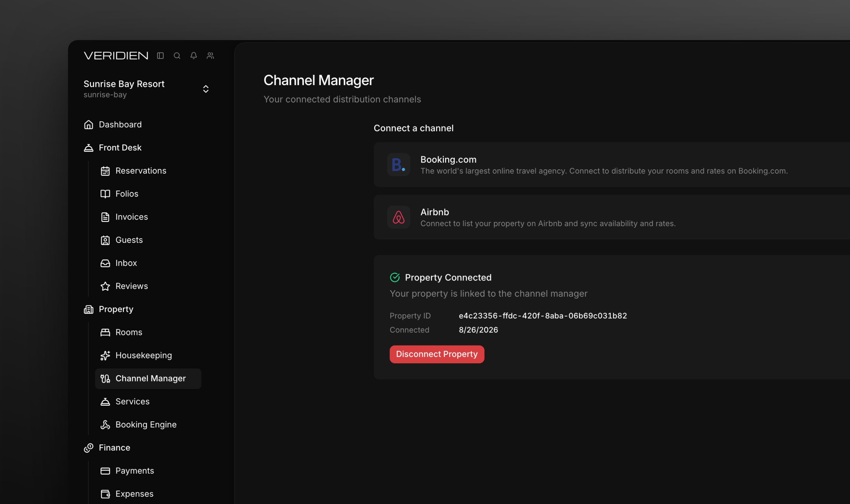The width and height of the screenshot is (850, 504).
Task: Click the Booking.com logo icon
Action: pos(398,164)
